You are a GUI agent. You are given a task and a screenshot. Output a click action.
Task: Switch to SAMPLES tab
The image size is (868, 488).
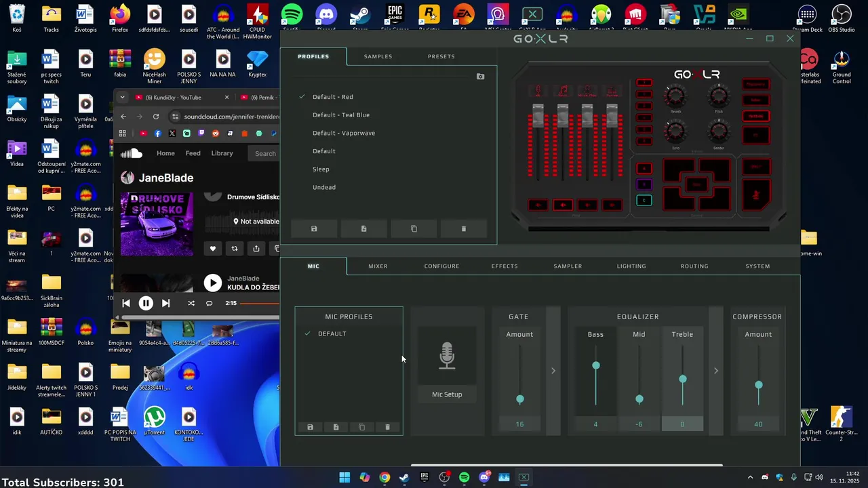coord(378,56)
